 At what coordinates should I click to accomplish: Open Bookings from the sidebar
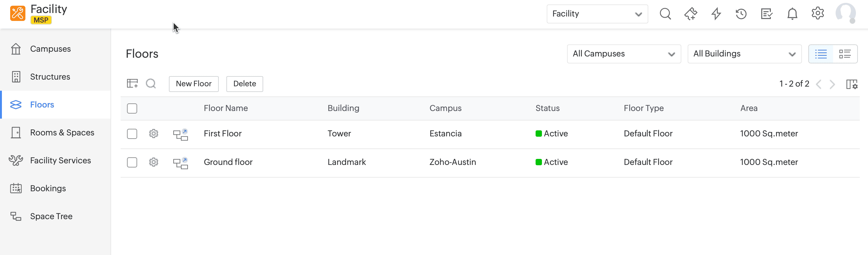pos(48,188)
